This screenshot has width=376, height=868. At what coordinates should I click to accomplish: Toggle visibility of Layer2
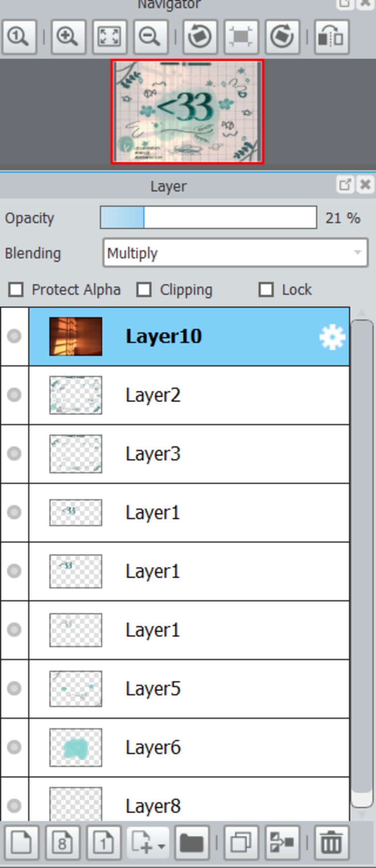[14, 395]
